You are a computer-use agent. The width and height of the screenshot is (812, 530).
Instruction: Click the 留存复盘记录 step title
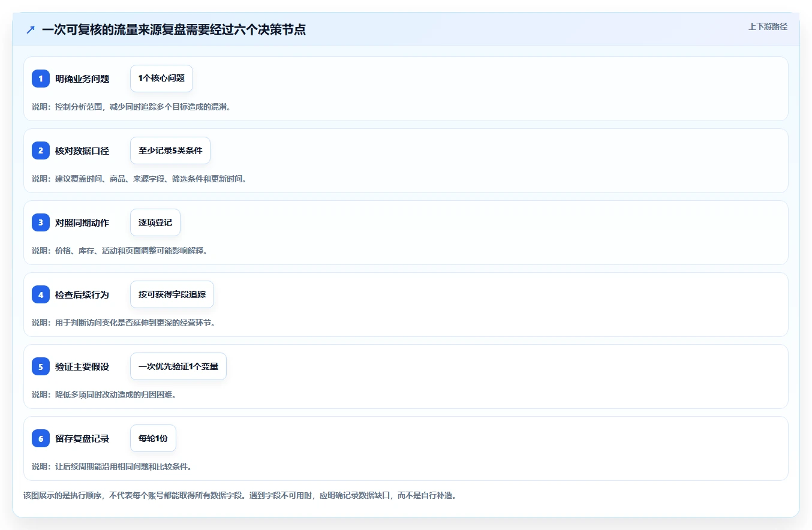pyautogui.click(x=82, y=438)
